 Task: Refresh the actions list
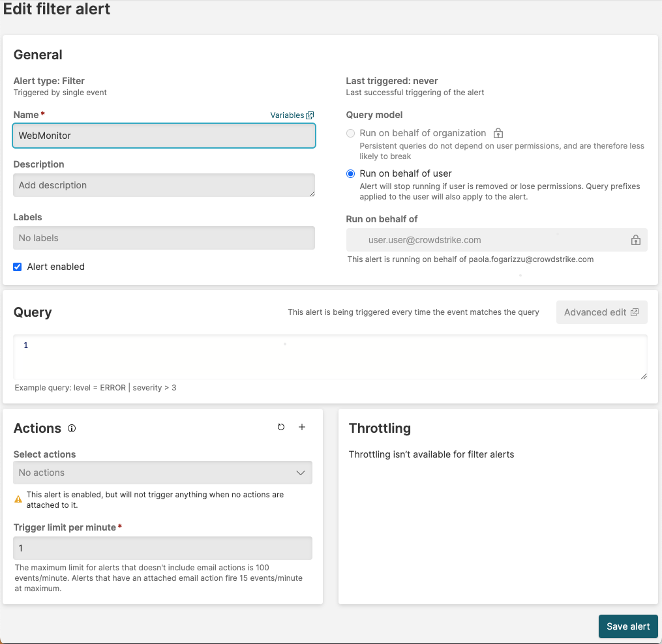pyautogui.click(x=281, y=427)
